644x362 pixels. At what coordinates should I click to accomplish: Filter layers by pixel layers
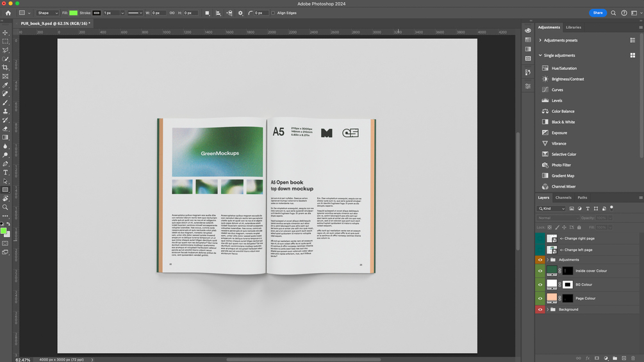[572, 208]
